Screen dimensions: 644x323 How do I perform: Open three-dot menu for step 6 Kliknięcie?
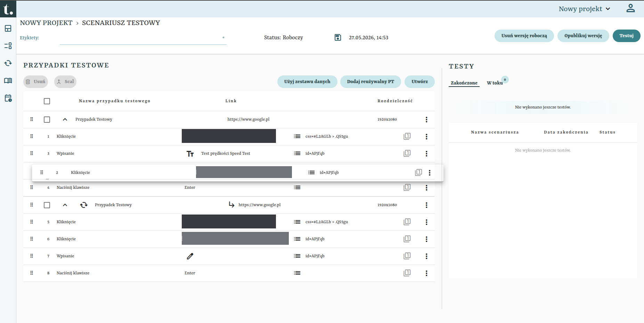click(x=426, y=239)
